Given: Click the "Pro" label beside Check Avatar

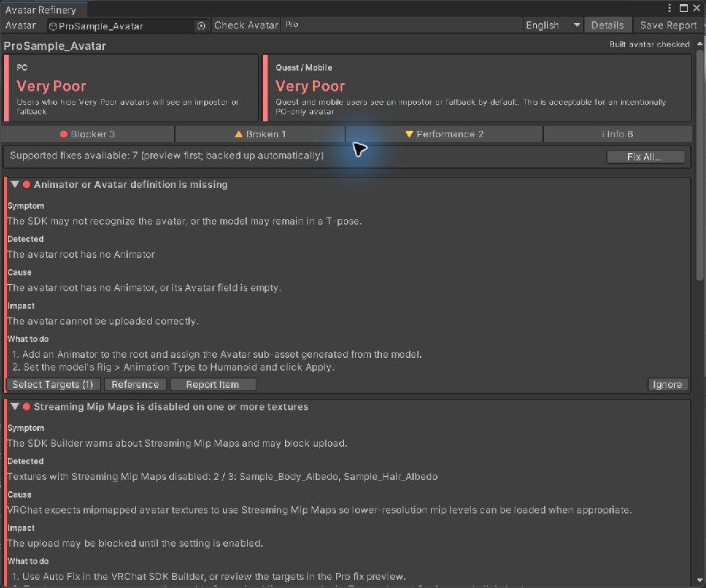Looking at the screenshot, I should pos(291,25).
